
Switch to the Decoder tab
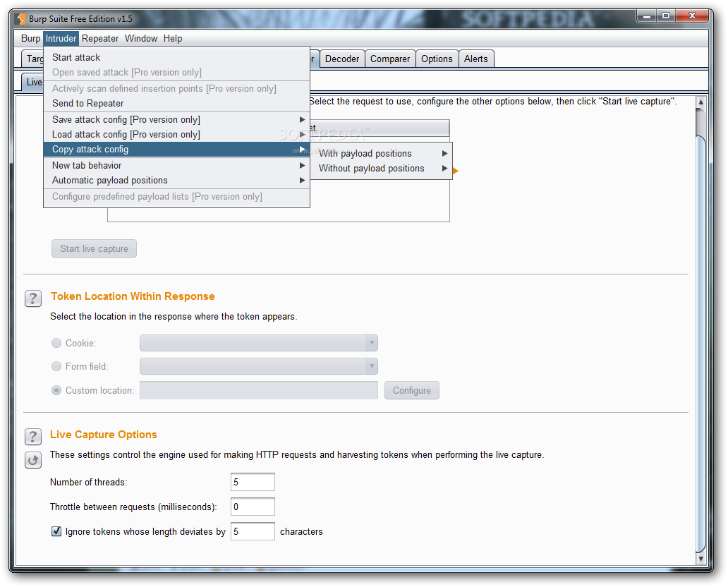coord(342,59)
